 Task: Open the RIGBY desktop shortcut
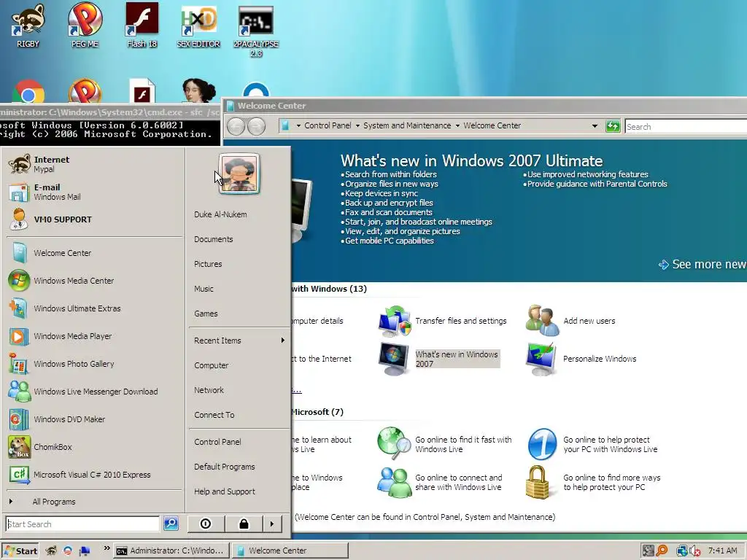(28, 26)
